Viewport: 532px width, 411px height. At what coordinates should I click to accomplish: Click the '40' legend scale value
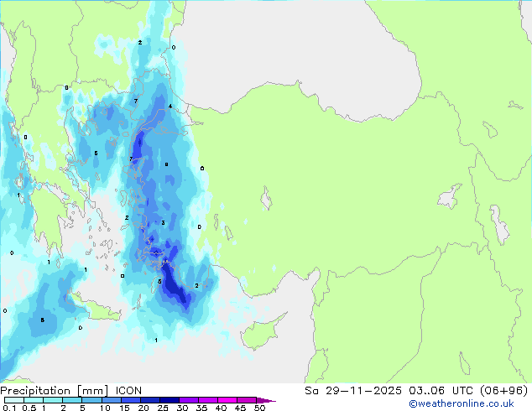coord(221,408)
